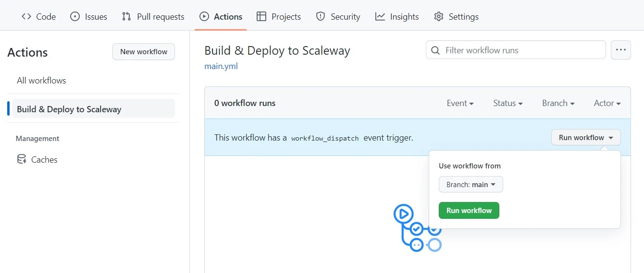Select All workflows in sidebar
644x273 pixels.
point(41,81)
